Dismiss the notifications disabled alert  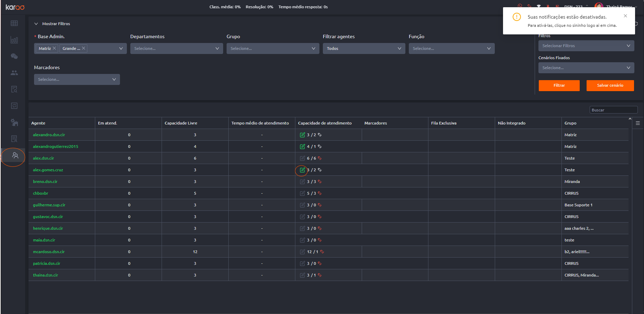[625, 16]
